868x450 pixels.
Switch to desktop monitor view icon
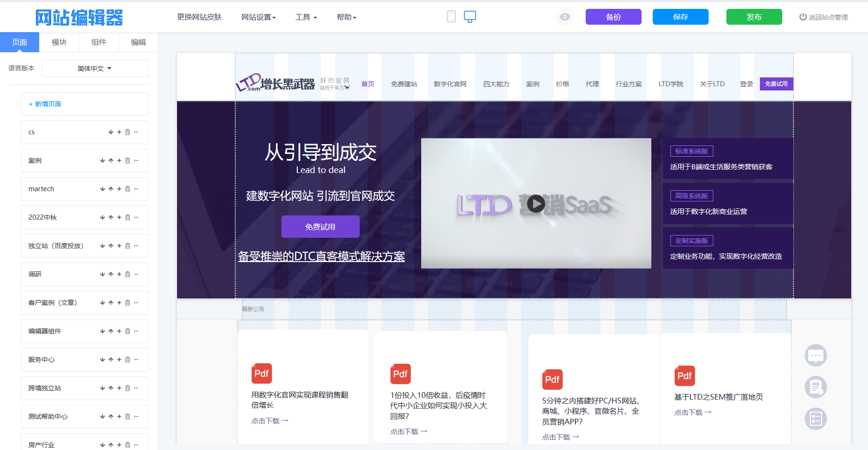470,17
